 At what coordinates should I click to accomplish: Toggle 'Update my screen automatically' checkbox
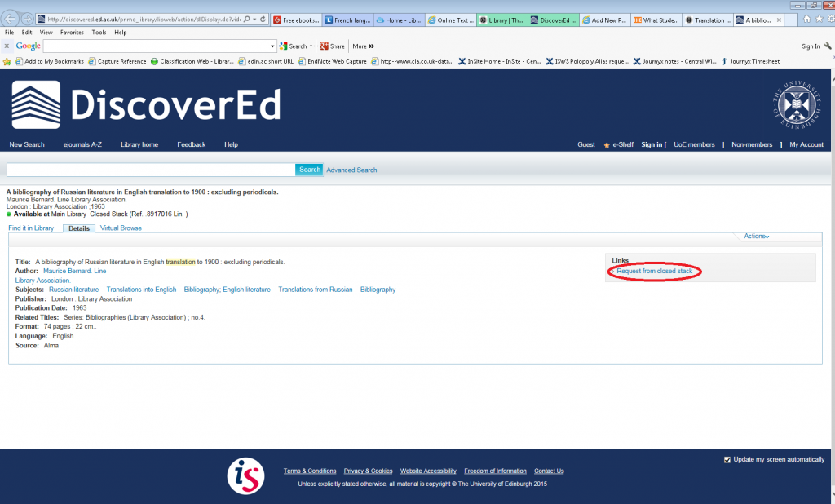click(727, 459)
